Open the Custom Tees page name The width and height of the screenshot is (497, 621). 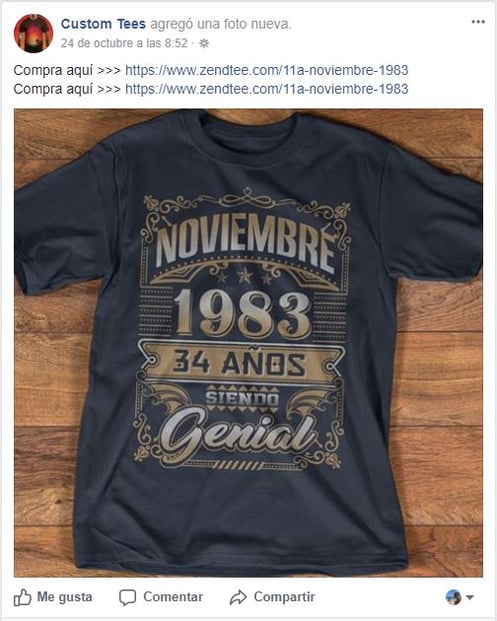[103, 24]
